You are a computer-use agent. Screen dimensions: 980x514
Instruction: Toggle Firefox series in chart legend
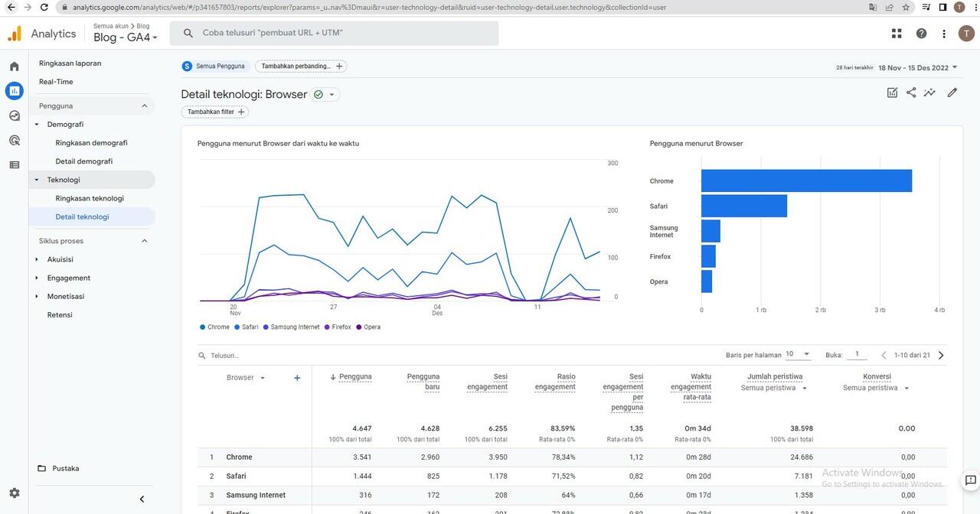338,327
